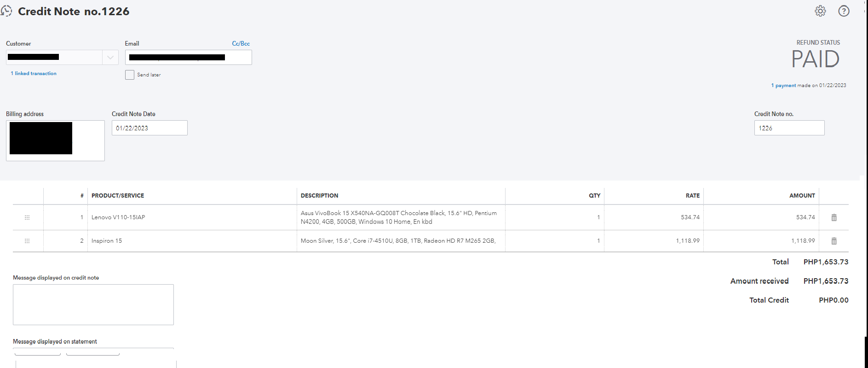Screen dimensions: 868x368
Task: Edit the Credit Note no. field
Action: 789,128
